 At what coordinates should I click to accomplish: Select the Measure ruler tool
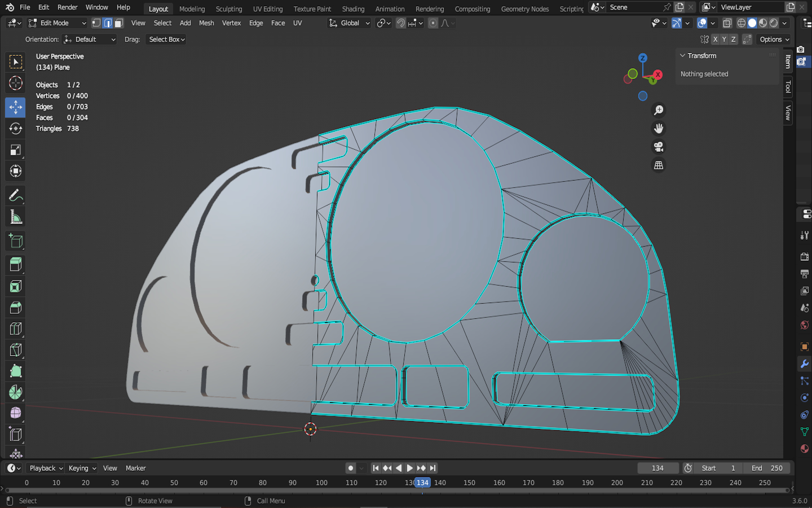(16, 217)
